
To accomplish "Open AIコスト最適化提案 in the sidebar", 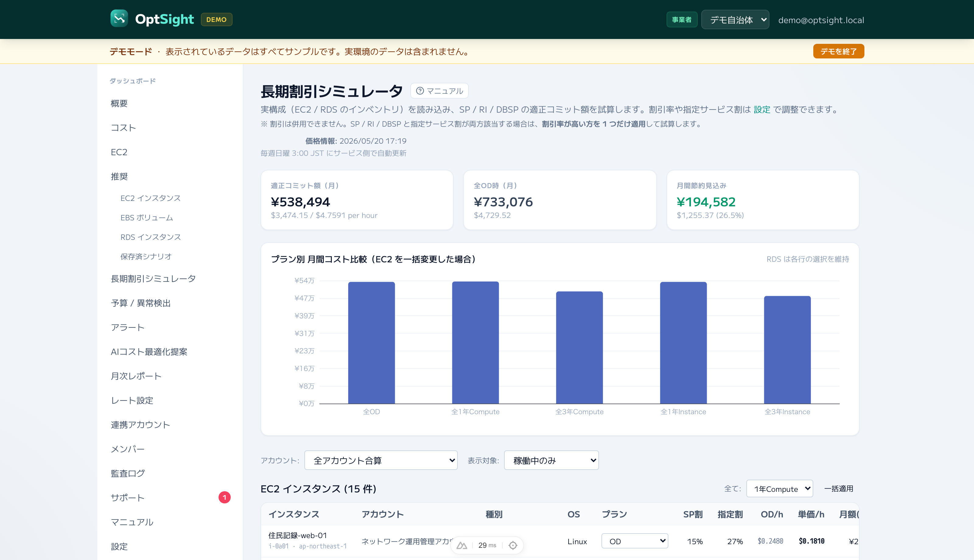I will (149, 352).
